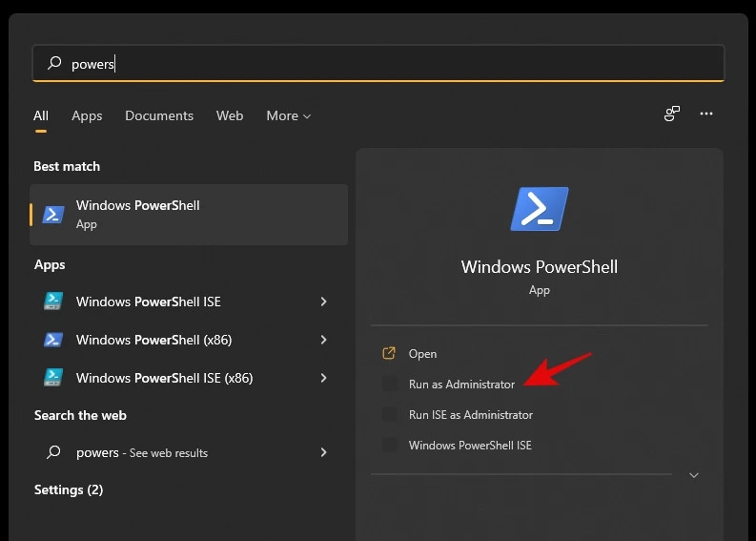Screen dimensions: 756x541
Task: Click the Windows PowerShell title in preview pane
Action: (x=539, y=267)
